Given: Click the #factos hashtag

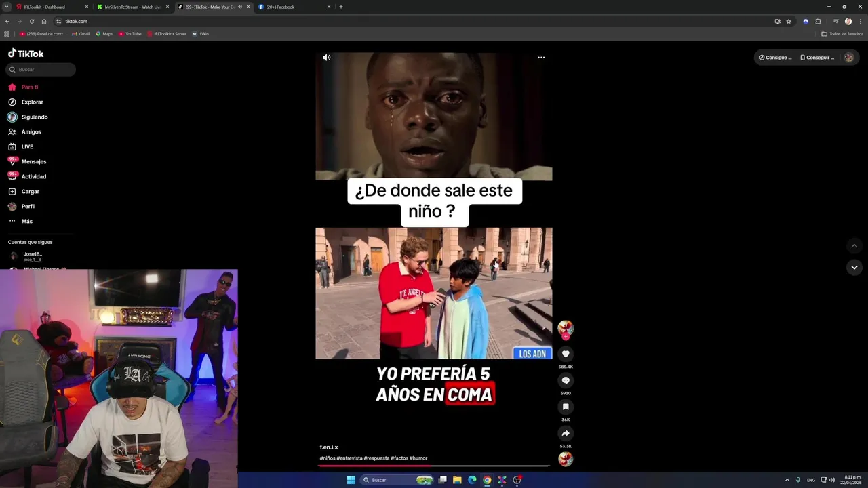Looking at the screenshot, I should point(399,458).
